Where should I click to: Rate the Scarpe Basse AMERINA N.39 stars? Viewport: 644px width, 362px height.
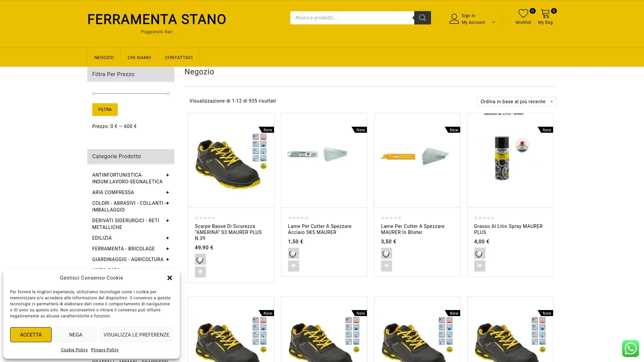click(x=205, y=218)
